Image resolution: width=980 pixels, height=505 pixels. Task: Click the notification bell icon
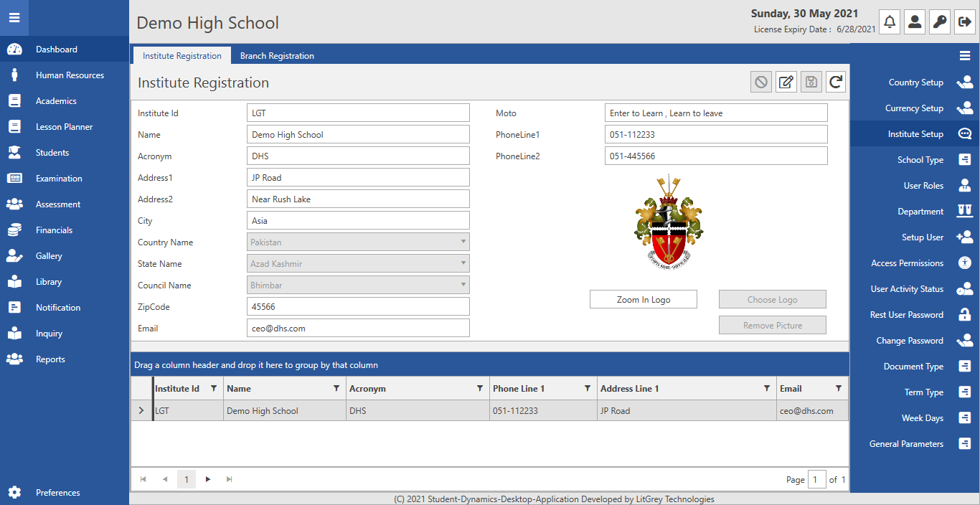890,22
